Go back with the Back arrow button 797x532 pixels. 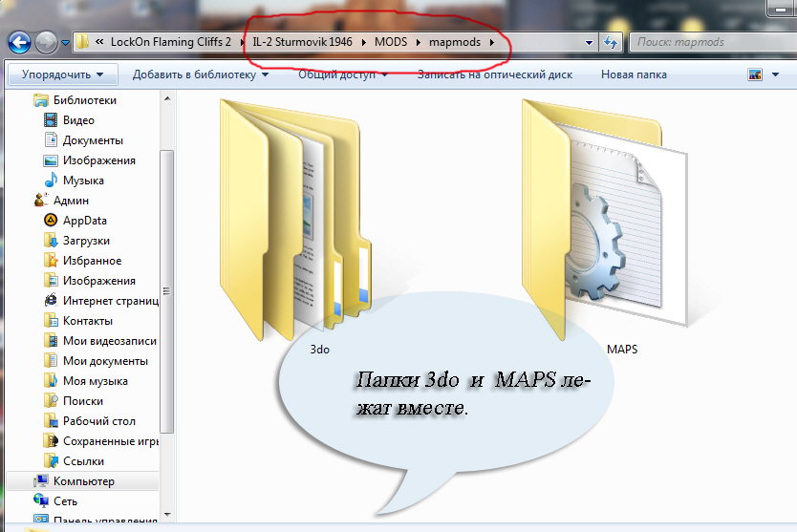tap(20, 42)
